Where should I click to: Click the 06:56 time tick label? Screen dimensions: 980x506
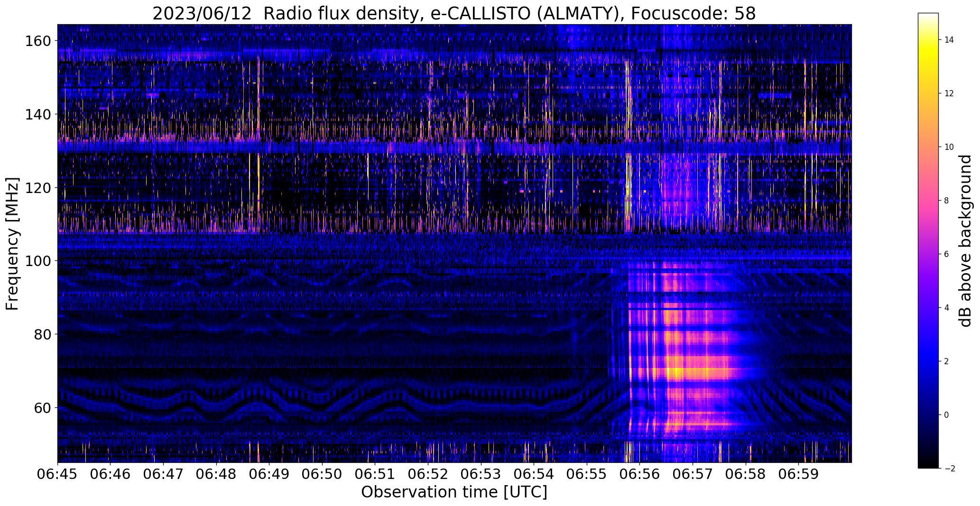point(640,474)
